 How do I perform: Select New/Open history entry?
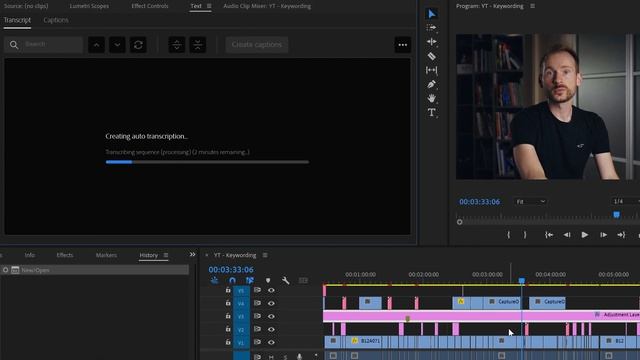coord(95,270)
